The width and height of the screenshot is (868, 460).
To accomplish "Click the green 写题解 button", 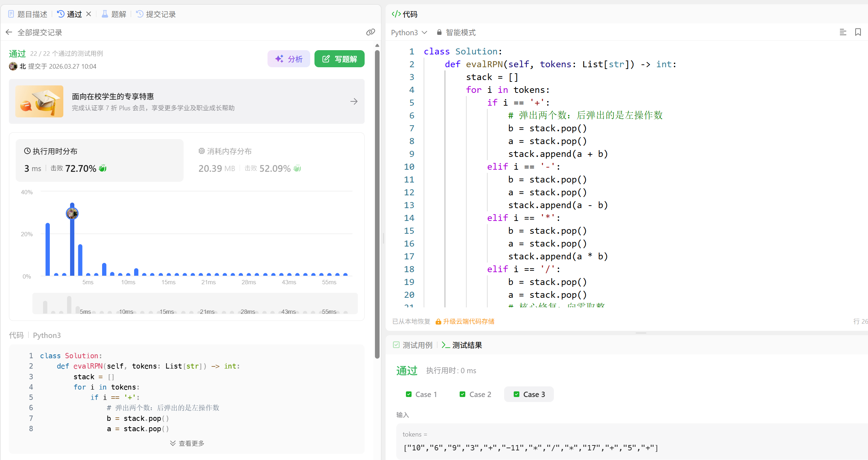I will pos(339,59).
